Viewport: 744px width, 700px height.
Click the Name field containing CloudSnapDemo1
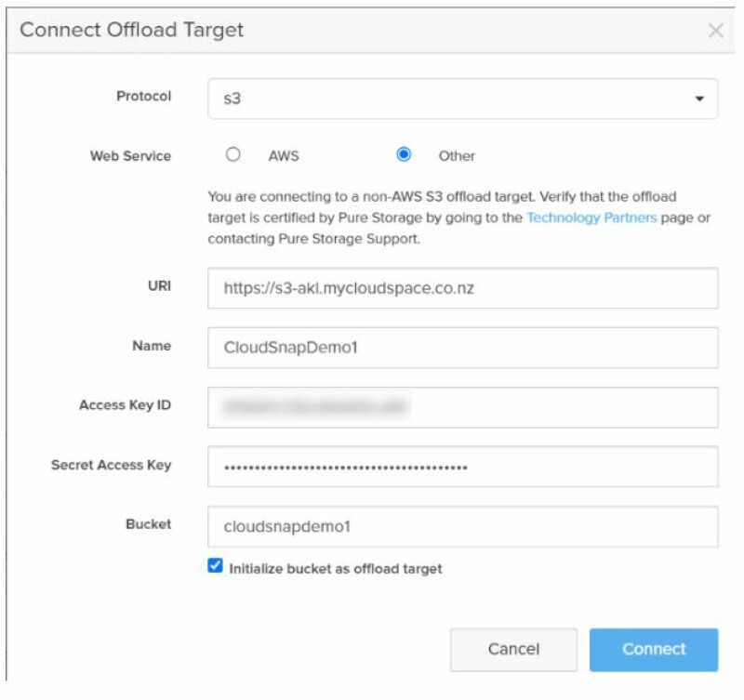pos(462,348)
